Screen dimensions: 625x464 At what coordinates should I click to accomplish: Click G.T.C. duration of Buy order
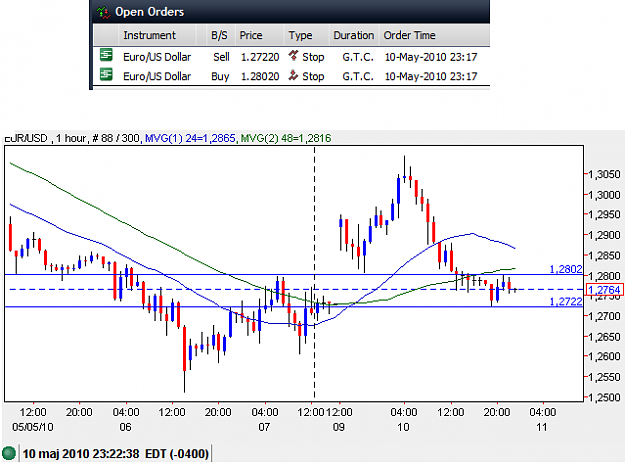tap(358, 77)
